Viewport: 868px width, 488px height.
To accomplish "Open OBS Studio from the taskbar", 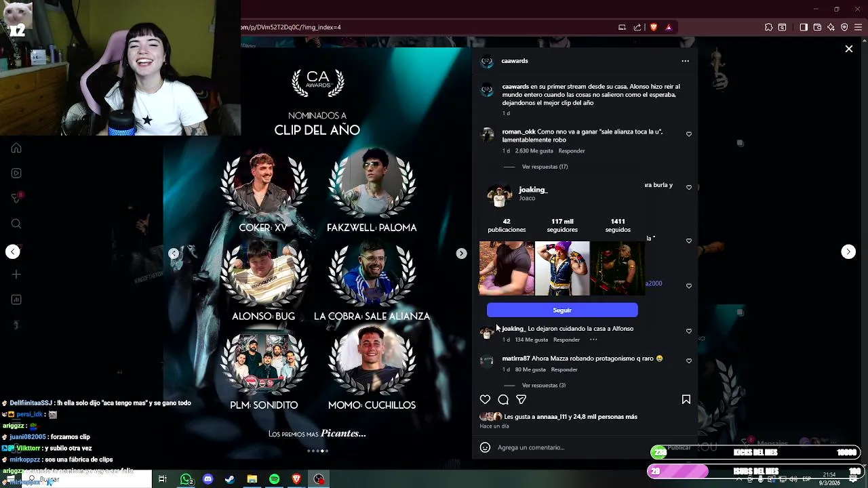I will [x=319, y=479].
